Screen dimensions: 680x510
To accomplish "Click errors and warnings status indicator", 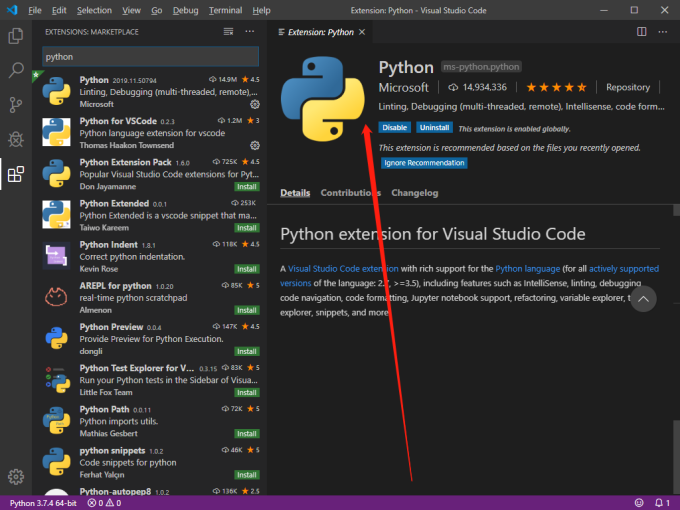I will click(104, 503).
